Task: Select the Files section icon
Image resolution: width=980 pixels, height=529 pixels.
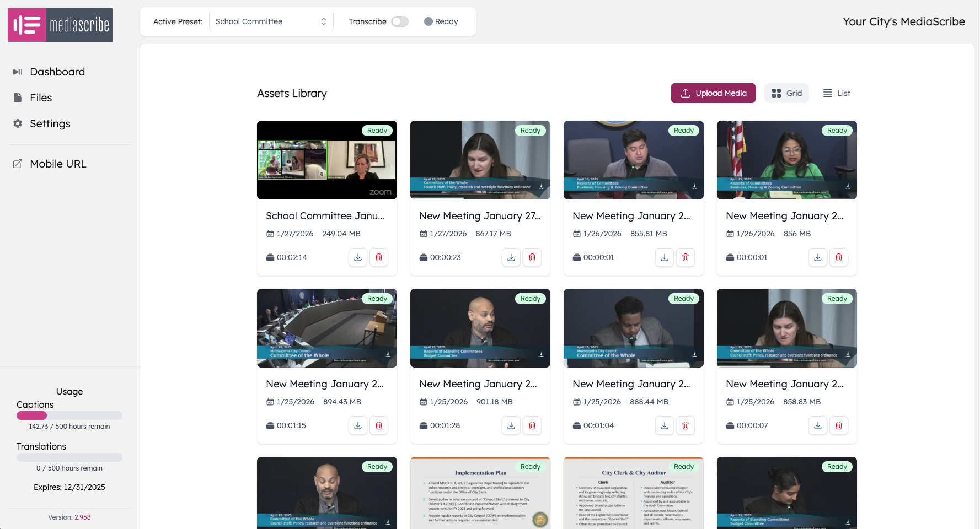Action: point(18,98)
